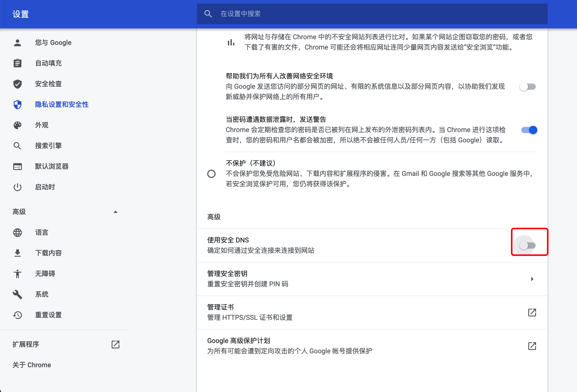Enable the 使用安全 DNS toggle
The width and height of the screenshot is (577, 392).
click(x=528, y=246)
